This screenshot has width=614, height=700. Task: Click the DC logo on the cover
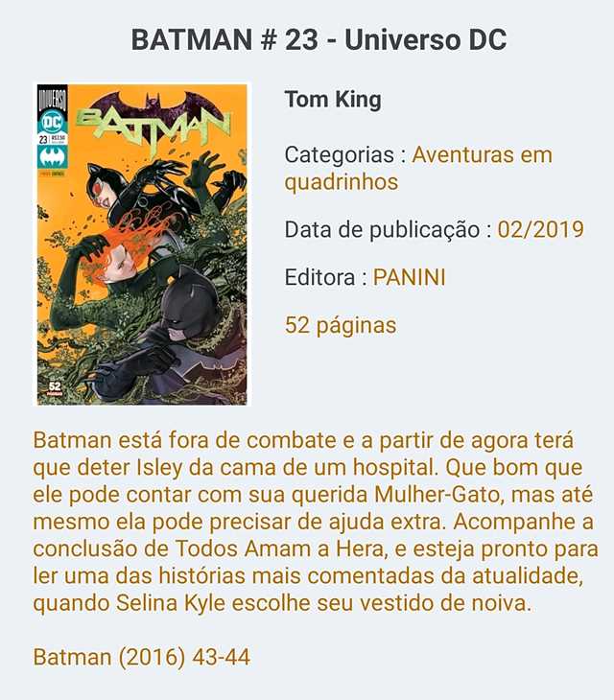(52, 123)
